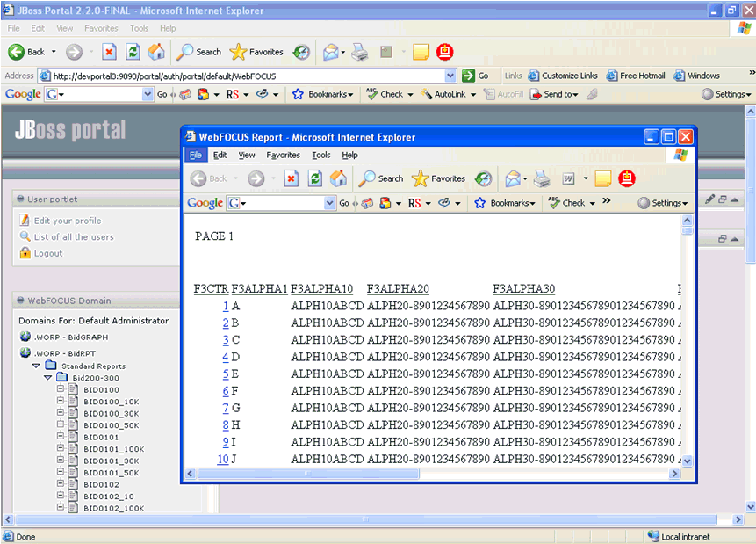Open Search in the WebFOCUS Report toolbar

381,178
